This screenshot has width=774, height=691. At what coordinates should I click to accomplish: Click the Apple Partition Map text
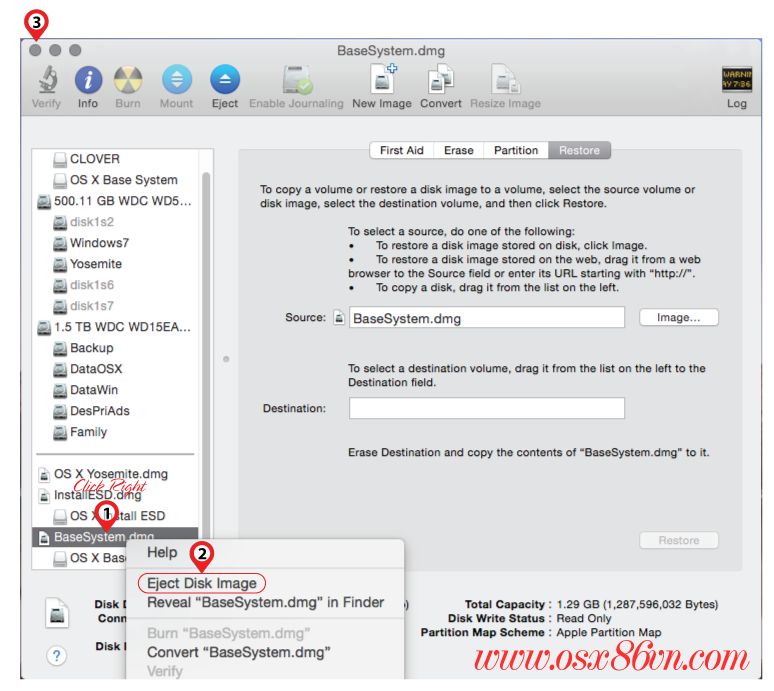[609, 632]
